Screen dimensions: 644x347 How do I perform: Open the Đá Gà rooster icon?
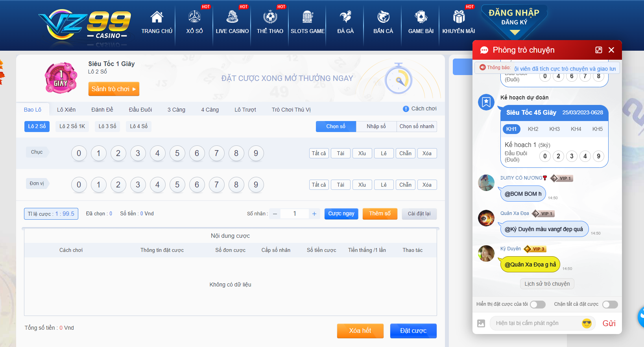345,17
